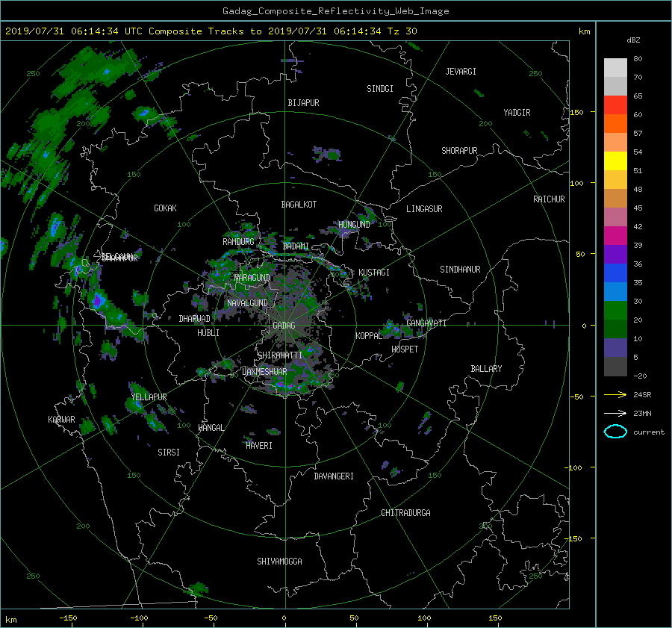672x628 pixels.
Task: Click the LAXMESHWAR city label
Action: (x=265, y=372)
